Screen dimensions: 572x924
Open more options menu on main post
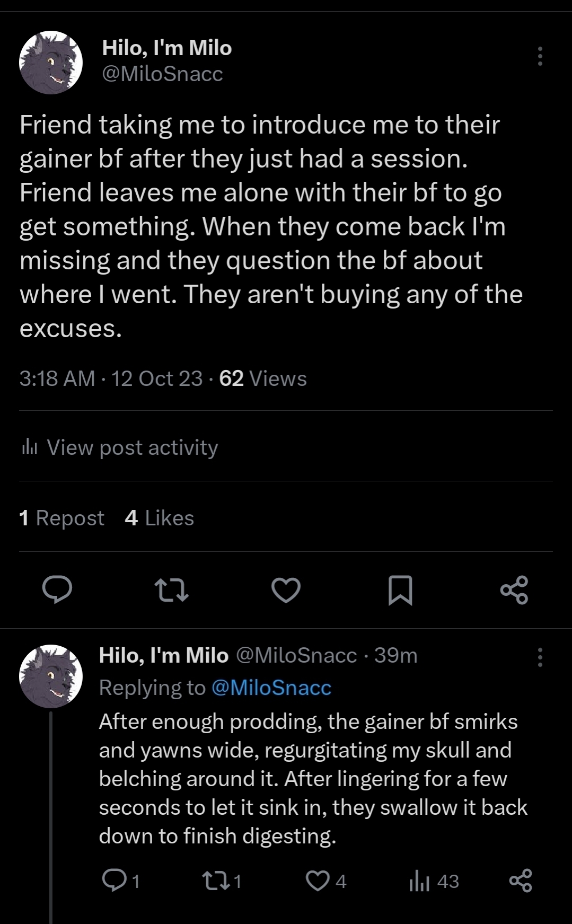[x=540, y=56]
